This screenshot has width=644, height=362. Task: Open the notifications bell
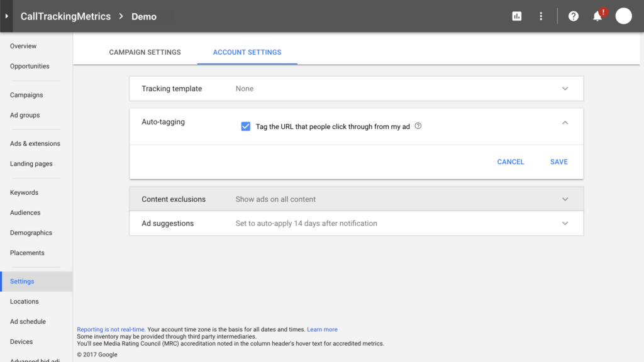click(597, 16)
